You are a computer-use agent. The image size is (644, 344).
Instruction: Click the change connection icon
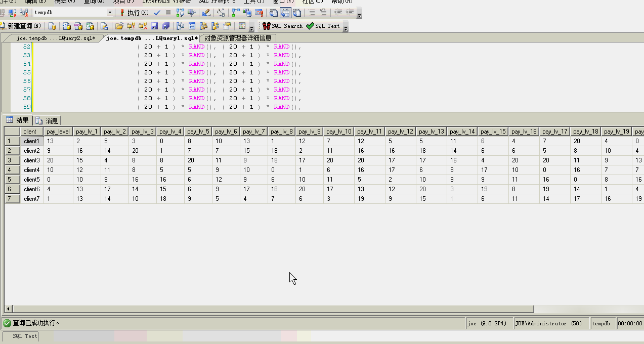click(12, 13)
